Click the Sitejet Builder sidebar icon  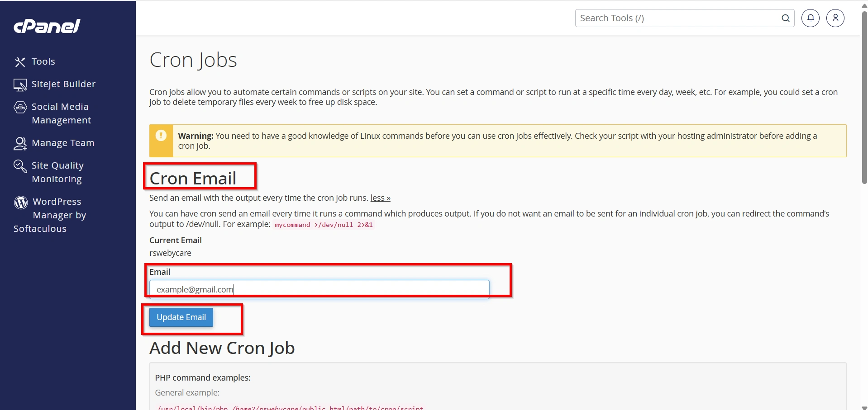point(20,85)
